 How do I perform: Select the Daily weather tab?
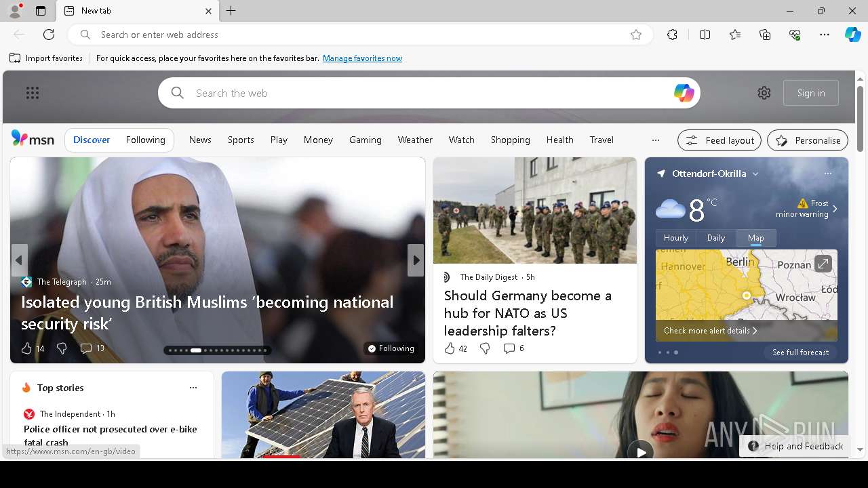[x=716, y=238]
